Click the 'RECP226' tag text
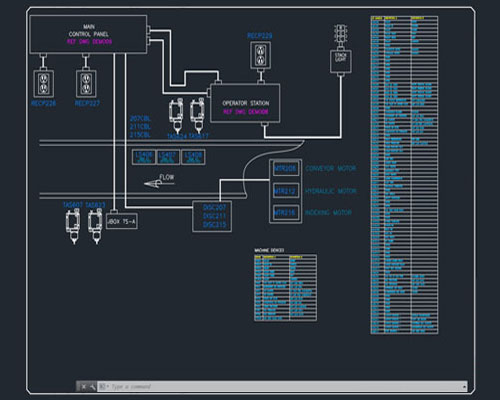 tap(44, 103)
